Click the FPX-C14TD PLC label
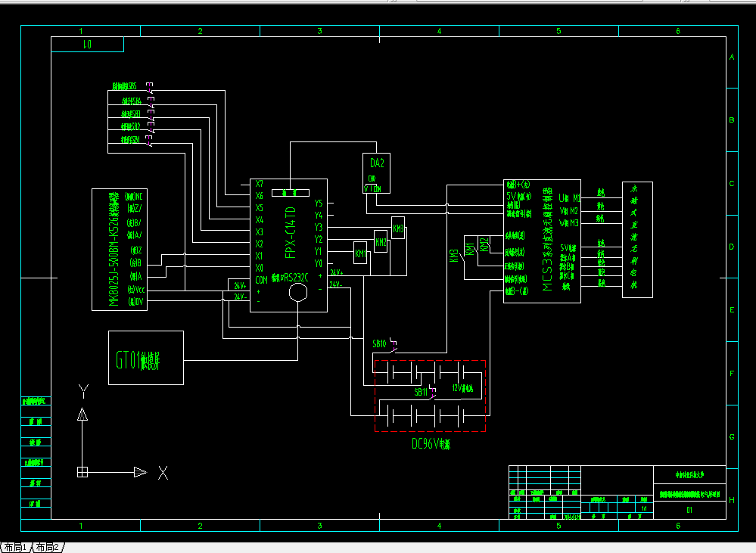The width and height of the screenshot is (756, 553). pos(291,233)
